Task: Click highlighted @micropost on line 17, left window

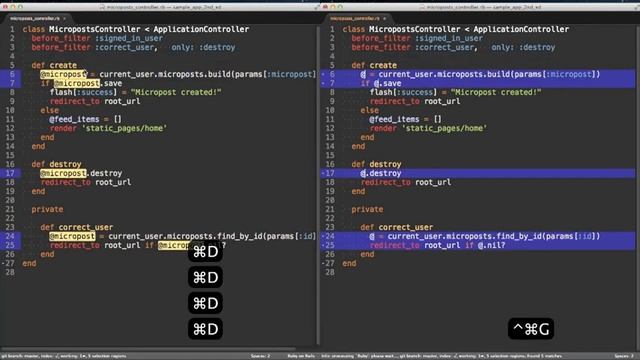Action: [x=63, y=173]
